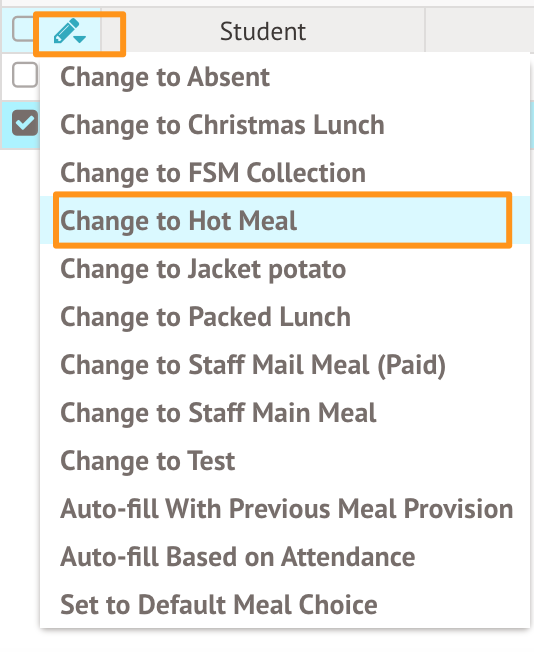Click Auto-fill With Previous Meal Provision

pos(285,509)
